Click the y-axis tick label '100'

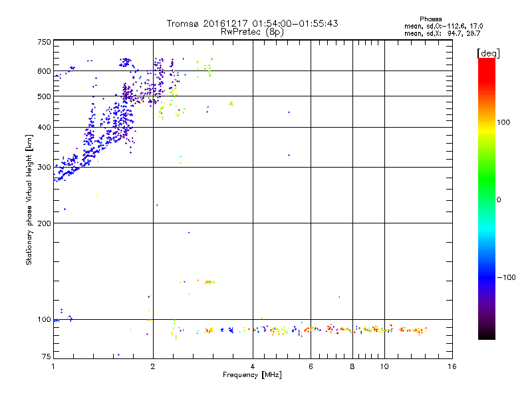pos(44,320)
